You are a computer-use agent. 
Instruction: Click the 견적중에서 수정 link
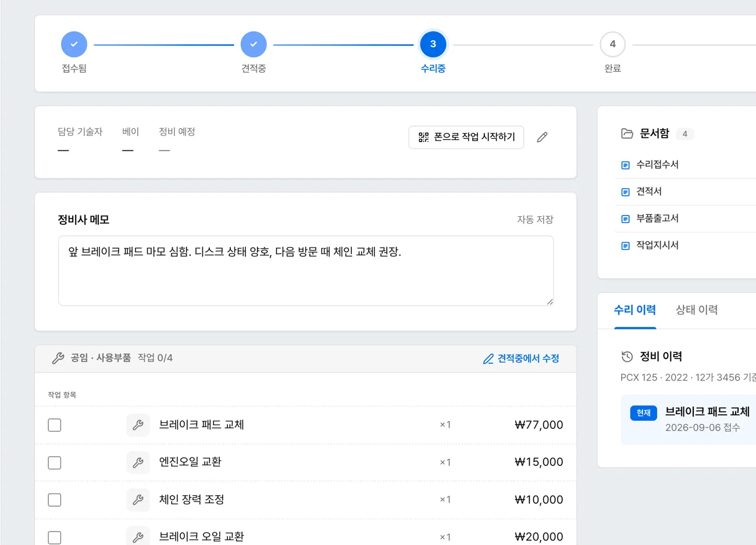pos(521,358)
